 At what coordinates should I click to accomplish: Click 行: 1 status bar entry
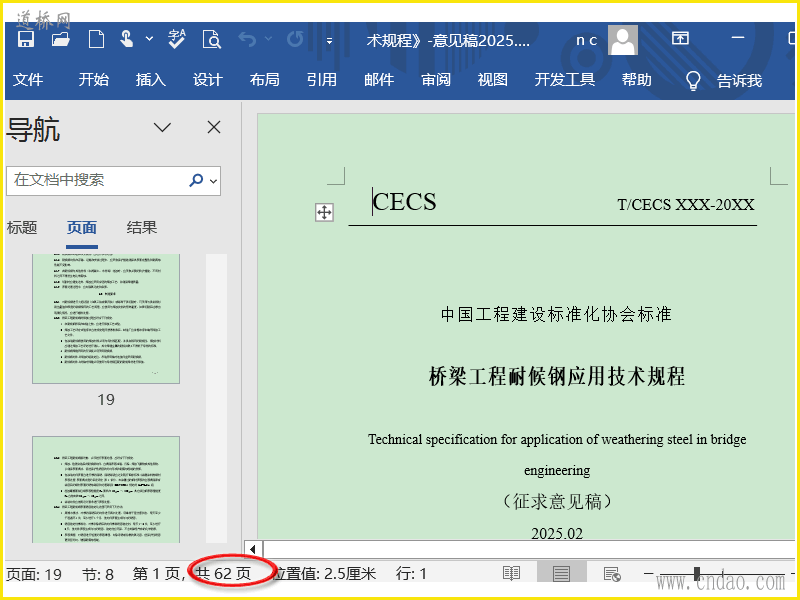411,573
